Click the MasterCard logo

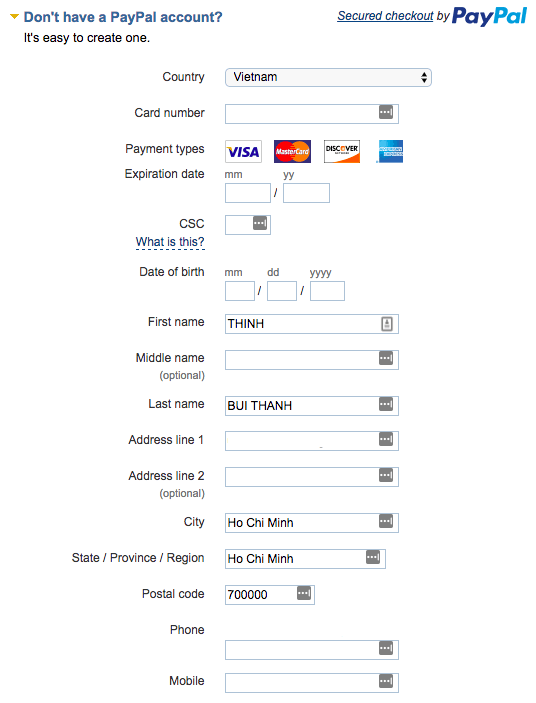292,152
